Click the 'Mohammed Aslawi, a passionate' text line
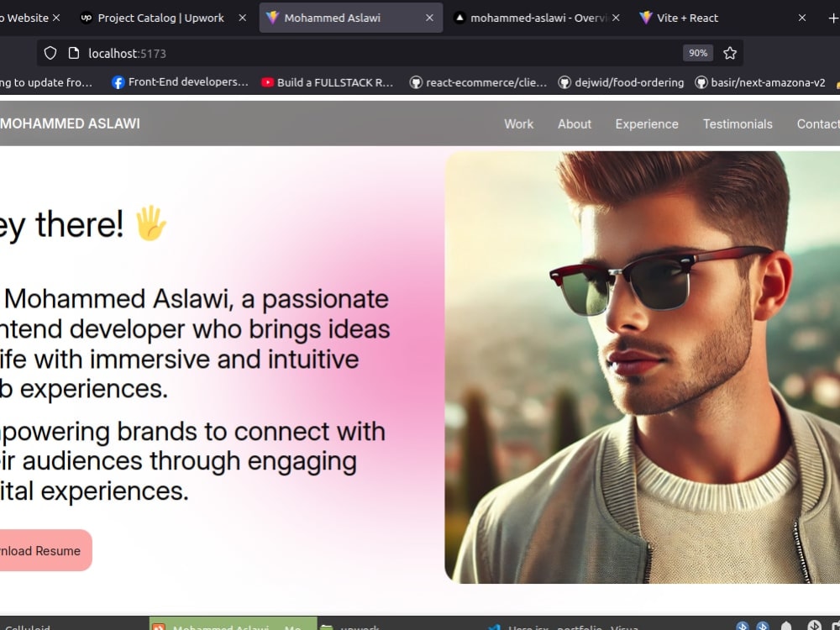This screenshot has width=840, height=630. click(196, 299)
